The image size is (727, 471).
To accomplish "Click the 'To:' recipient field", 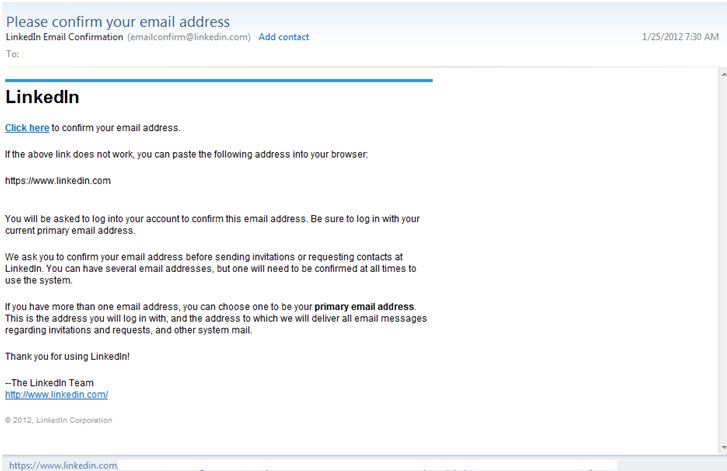I will pyautogui.click(x=13, y=53).
